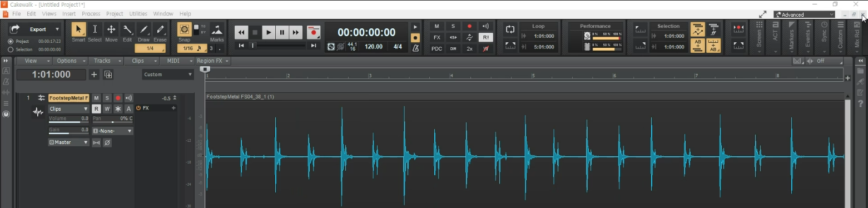Expand the Options dropdown
The height and width of the screenshot is (208, 868).
pos(70,61)
